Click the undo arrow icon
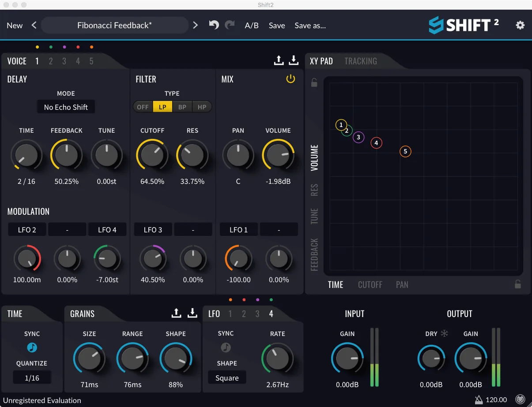 pos(214,25)
